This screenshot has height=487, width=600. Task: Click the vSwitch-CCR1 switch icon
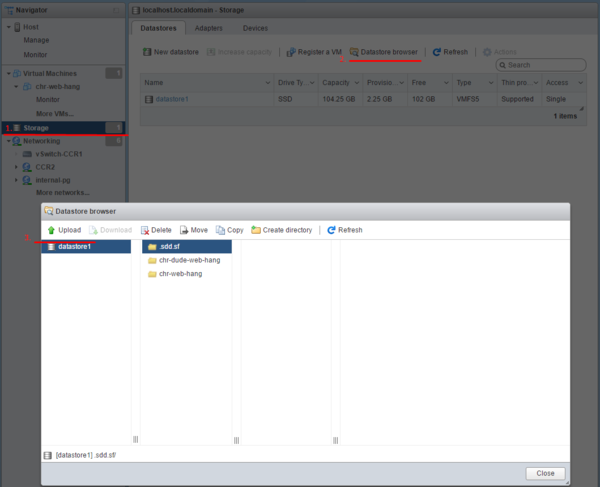pos(27,154)
